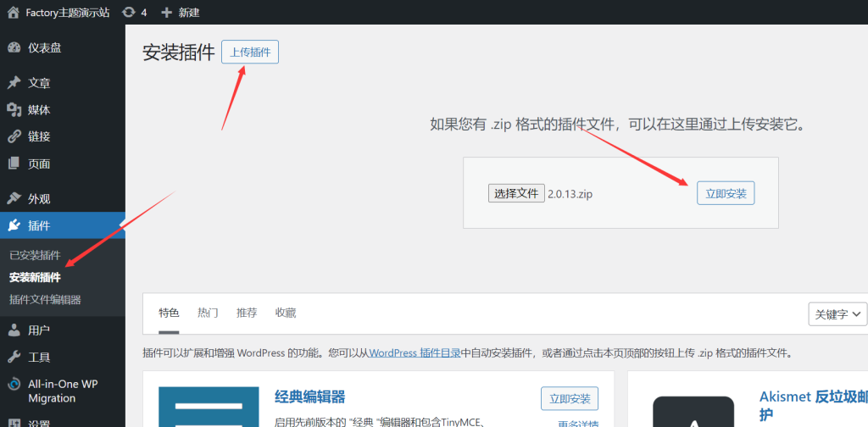Switch to the 热门 tab
Screen dimensions: 868x427
point(208,313)
